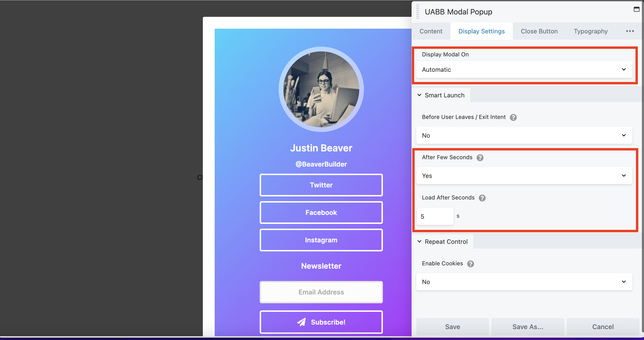Screen dimensions: 644x340
Task: Click the Twitter button in popup
Action: (321, 185)
